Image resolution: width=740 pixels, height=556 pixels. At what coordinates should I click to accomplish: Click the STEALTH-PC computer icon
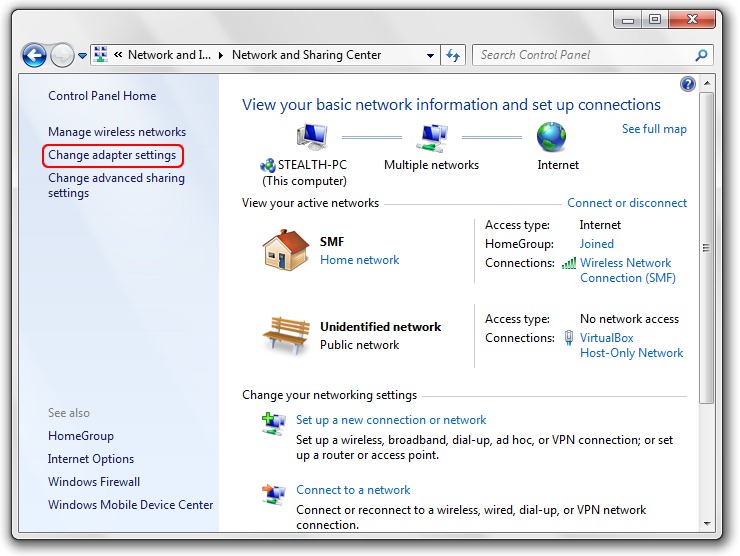312,137
